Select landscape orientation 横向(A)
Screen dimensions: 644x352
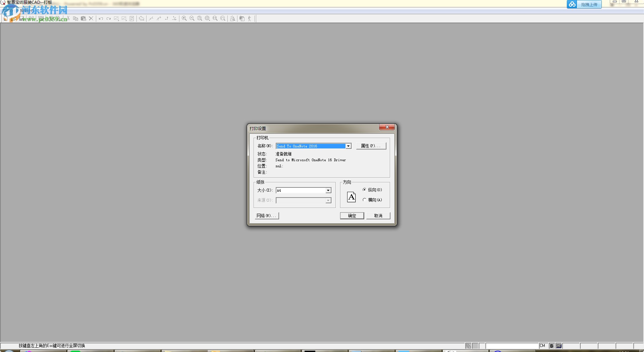point(372,200)
